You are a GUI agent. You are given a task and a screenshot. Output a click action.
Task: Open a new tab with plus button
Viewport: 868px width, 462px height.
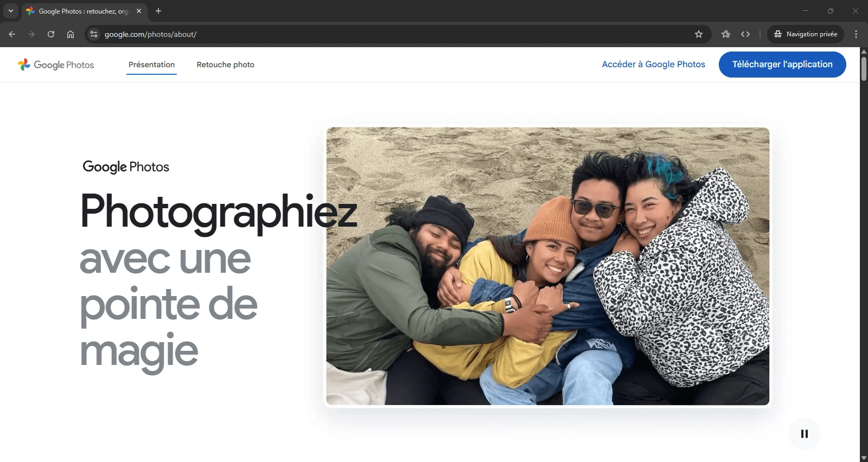click(x=158, y=11)
